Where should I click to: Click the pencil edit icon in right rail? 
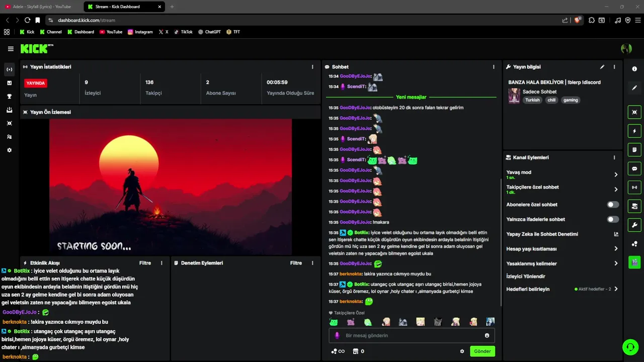[634, 87]
